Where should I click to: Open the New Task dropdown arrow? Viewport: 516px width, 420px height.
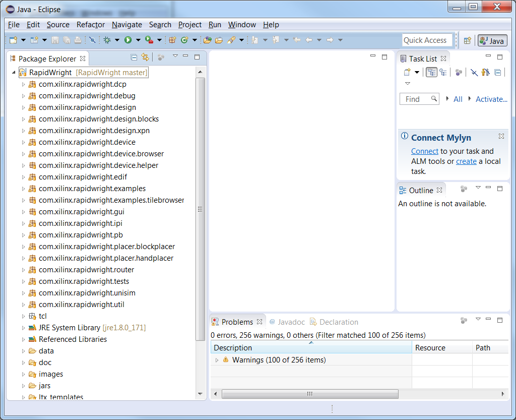(417, 72)
